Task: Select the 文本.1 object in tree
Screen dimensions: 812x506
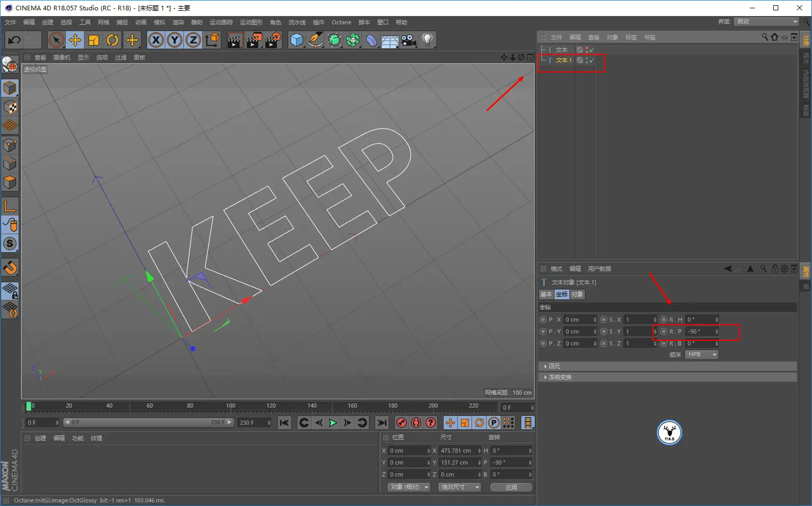Action: [x=564, y=61]
